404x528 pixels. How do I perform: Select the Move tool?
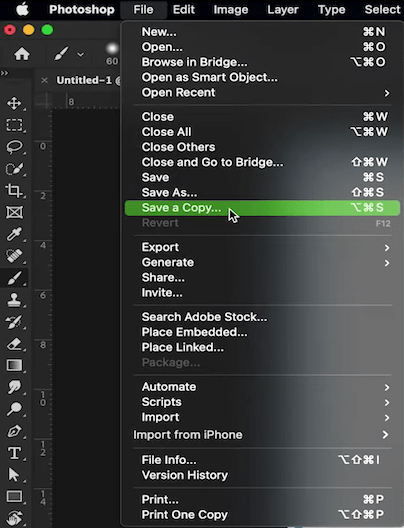pos(14,103)
